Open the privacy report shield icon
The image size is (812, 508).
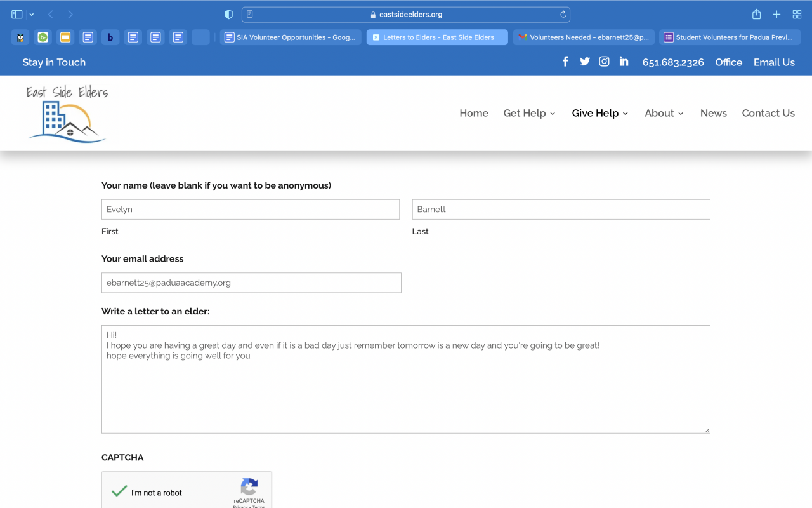(229, 14)
